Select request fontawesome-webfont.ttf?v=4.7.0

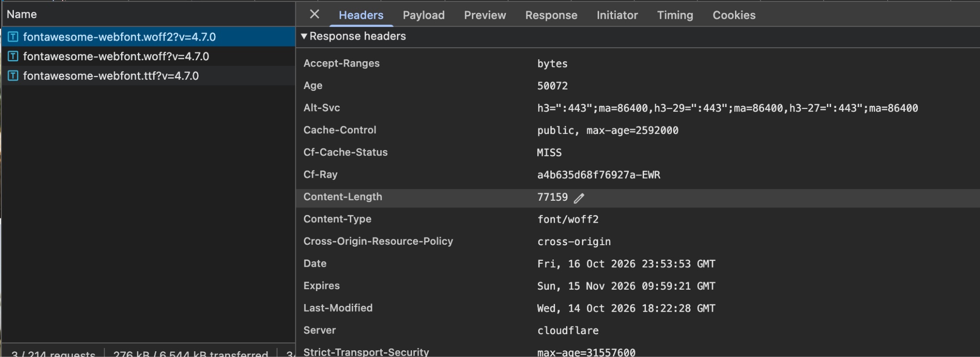point(148,76)
